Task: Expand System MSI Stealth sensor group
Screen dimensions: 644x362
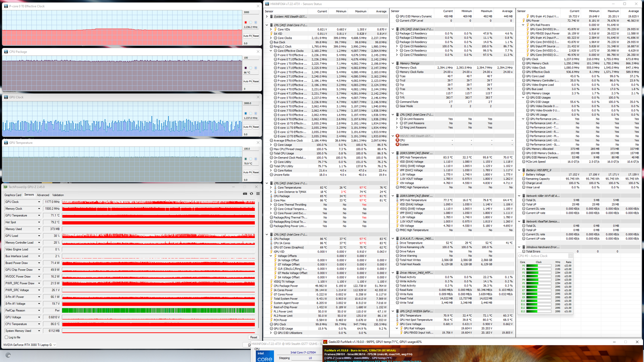Action: point(267,16)
